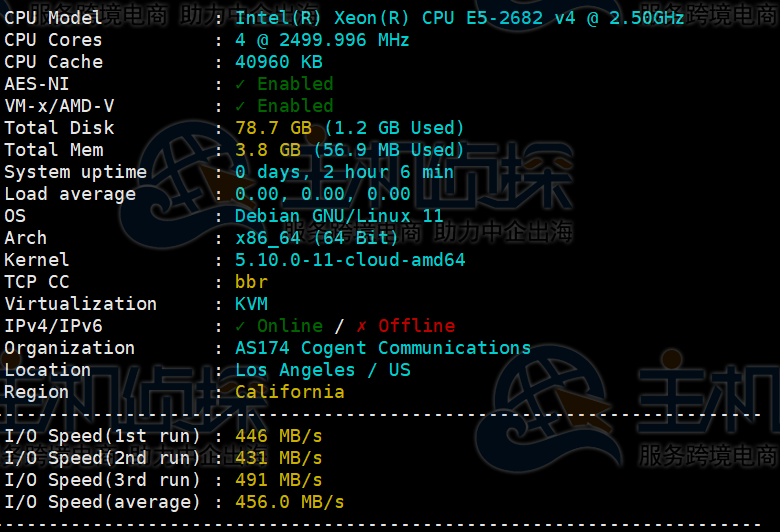780x532 pixels.
Task: Click the Region label
Action: click(37, 392)
